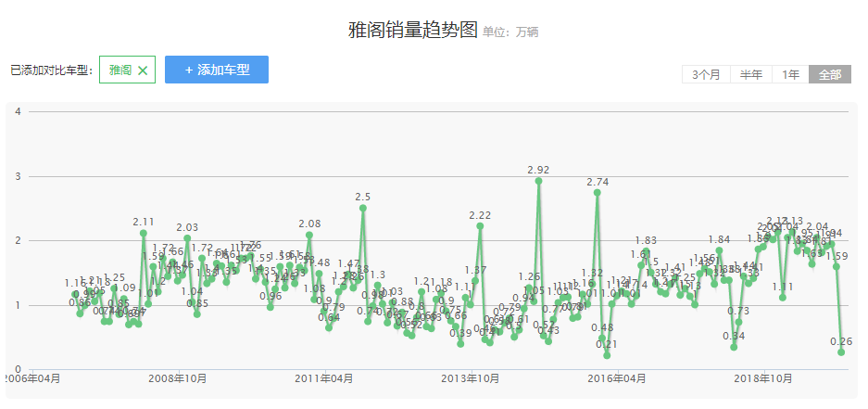Screen dimensions: 868x409
Task: Choose the 1年 time range tab
Action: point(790,75)
